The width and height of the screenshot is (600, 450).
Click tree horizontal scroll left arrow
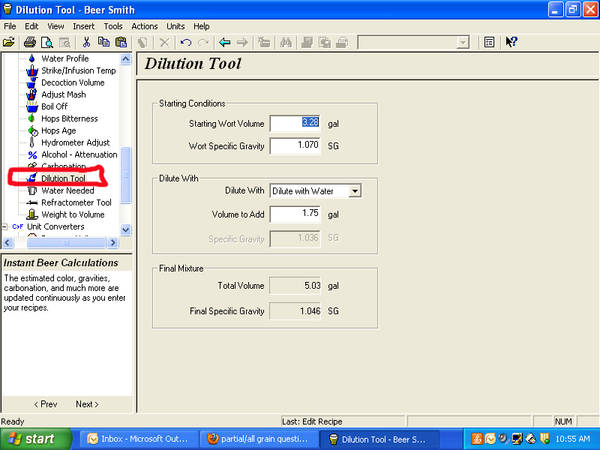tap(8, 243)
